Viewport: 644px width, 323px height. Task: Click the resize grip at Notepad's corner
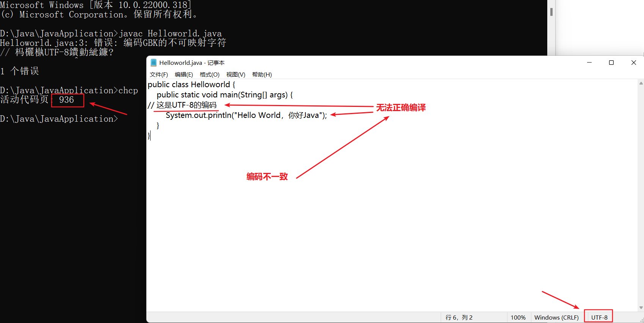tap(641, 320)
